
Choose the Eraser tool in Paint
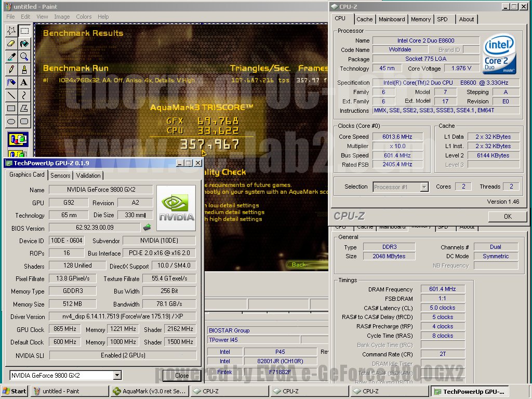coord(11,44)
